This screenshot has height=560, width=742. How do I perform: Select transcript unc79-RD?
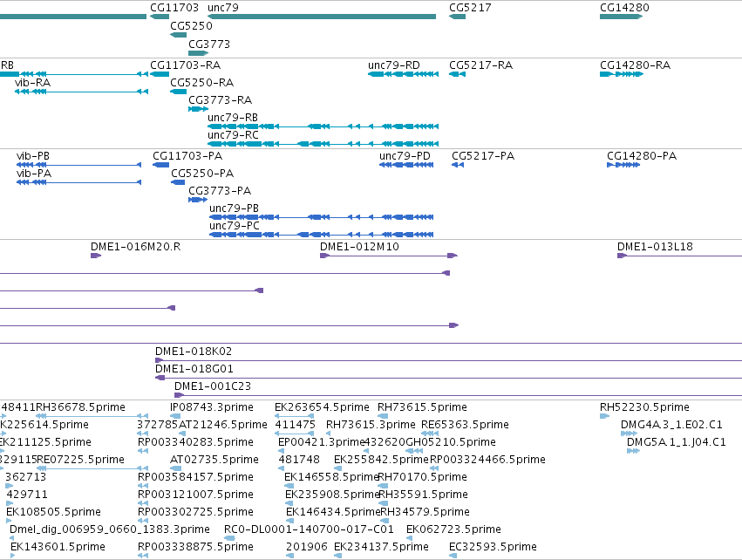click(403, 74)
